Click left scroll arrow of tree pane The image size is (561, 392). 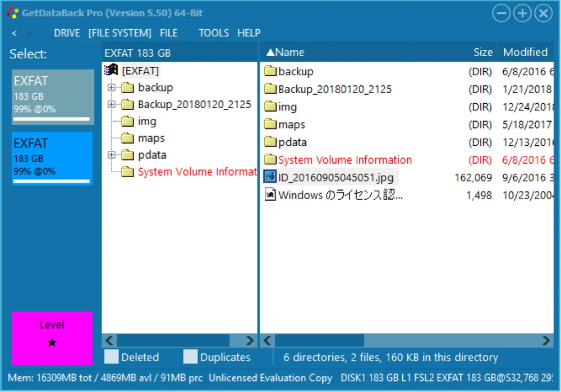coord(109,340)
